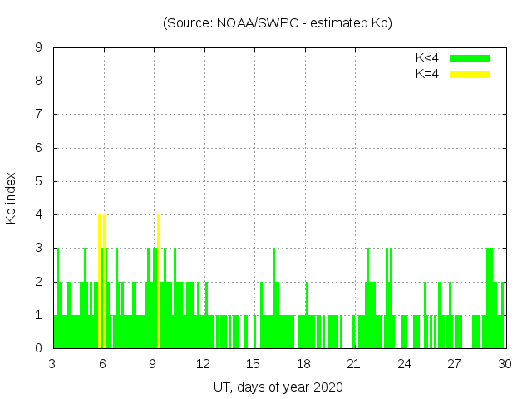532x399 pixels.
Task: Click the "Kp index" y-axis label
Action: [x=12, y=199]
